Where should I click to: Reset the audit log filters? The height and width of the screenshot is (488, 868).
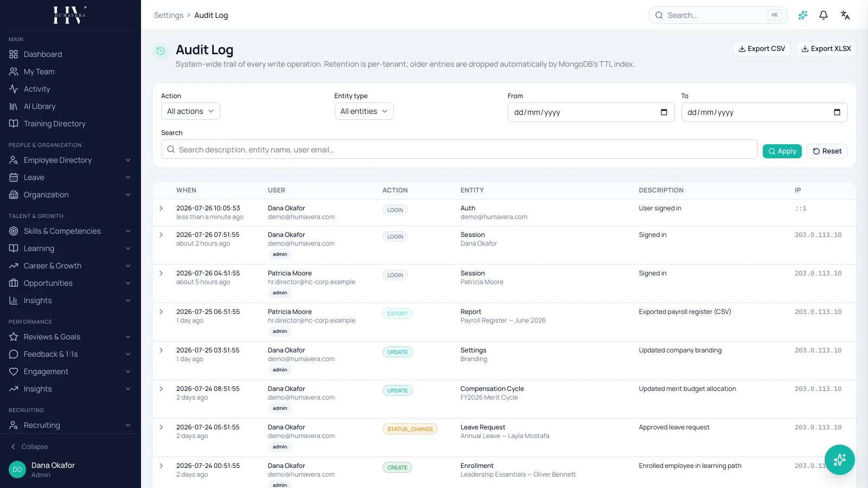point(827,151)
